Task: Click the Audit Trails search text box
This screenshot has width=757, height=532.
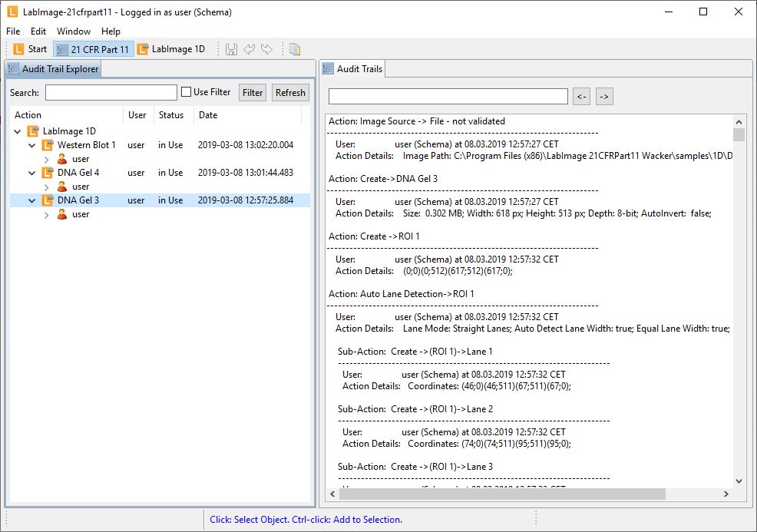Action: coord(448,97)
